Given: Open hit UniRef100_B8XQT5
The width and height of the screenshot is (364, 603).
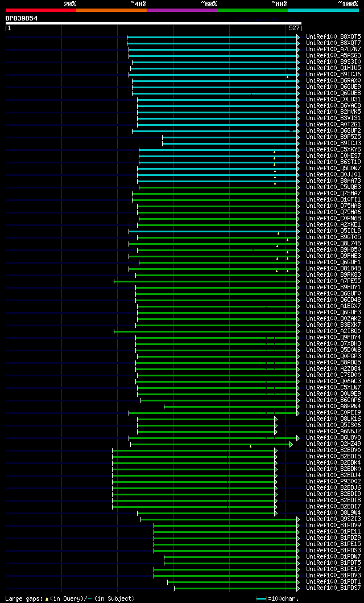Looking at the screenshot, I should [333, 36].
